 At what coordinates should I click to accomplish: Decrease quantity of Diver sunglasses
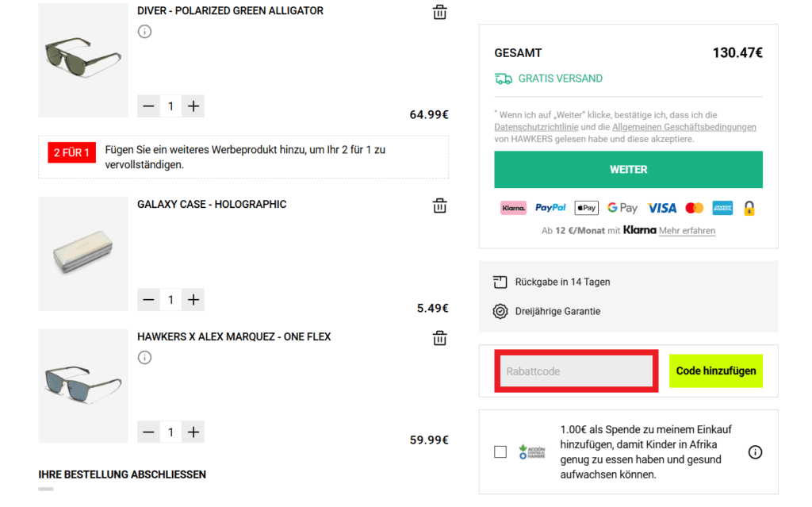point(148,106)
